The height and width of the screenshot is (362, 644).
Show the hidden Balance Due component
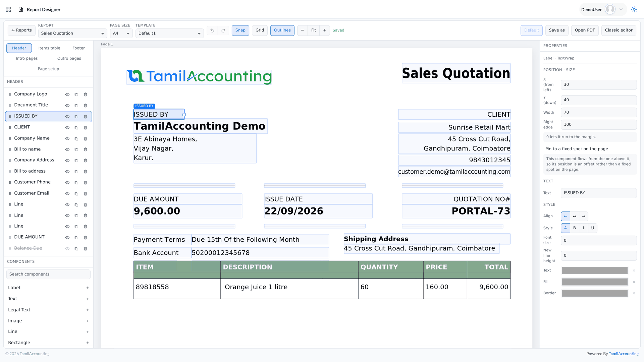point(67,249)
